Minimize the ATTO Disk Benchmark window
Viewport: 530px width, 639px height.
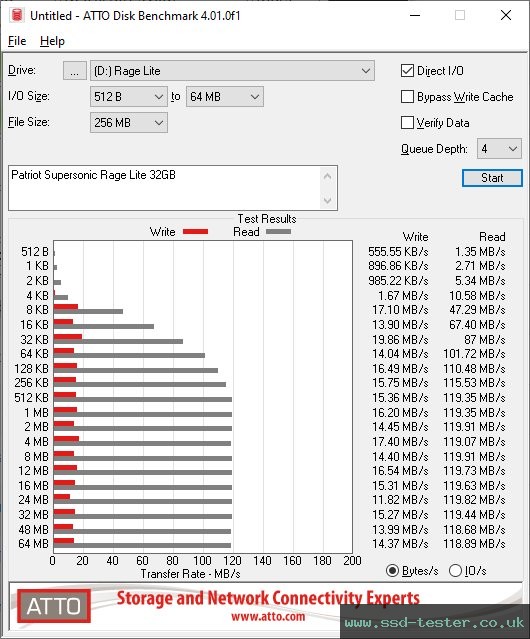click(415, 15)
